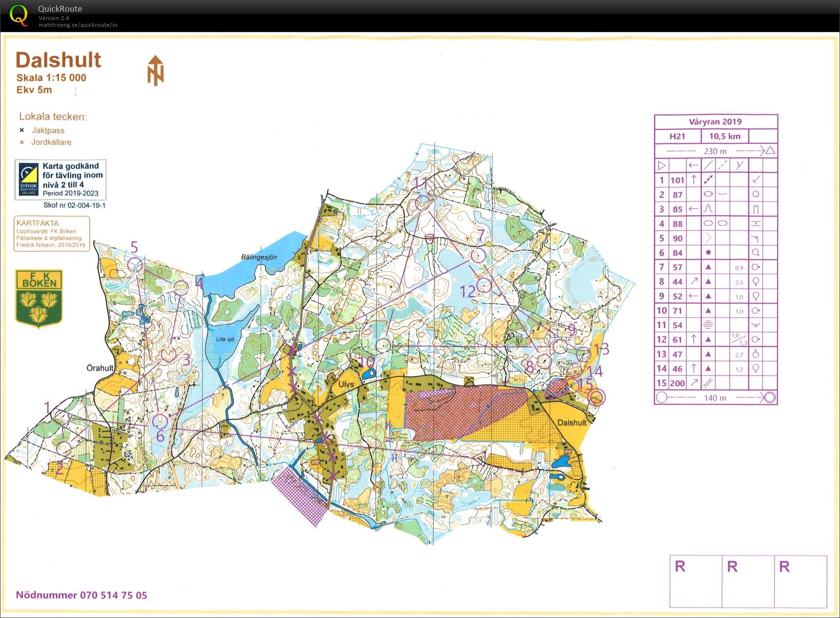Click the 10,5 km course length cell
Image resolution: width=840 pixels, height=618 pixels.
coord(725,137)
